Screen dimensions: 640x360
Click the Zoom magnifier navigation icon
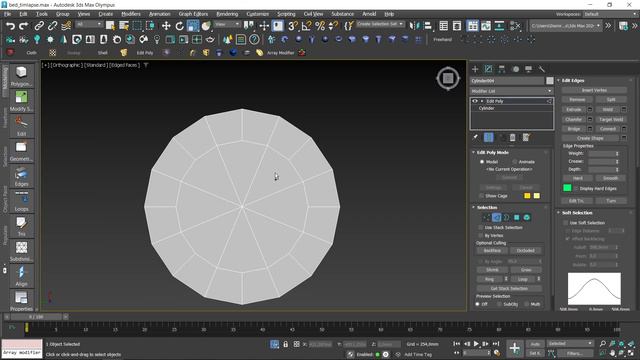[603, 344]
